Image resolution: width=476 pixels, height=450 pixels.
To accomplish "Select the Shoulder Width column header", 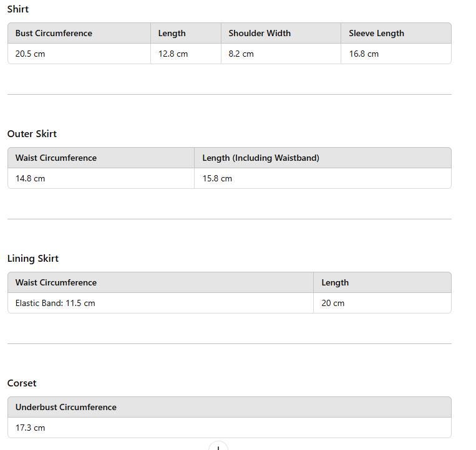I will click(260, 34).
